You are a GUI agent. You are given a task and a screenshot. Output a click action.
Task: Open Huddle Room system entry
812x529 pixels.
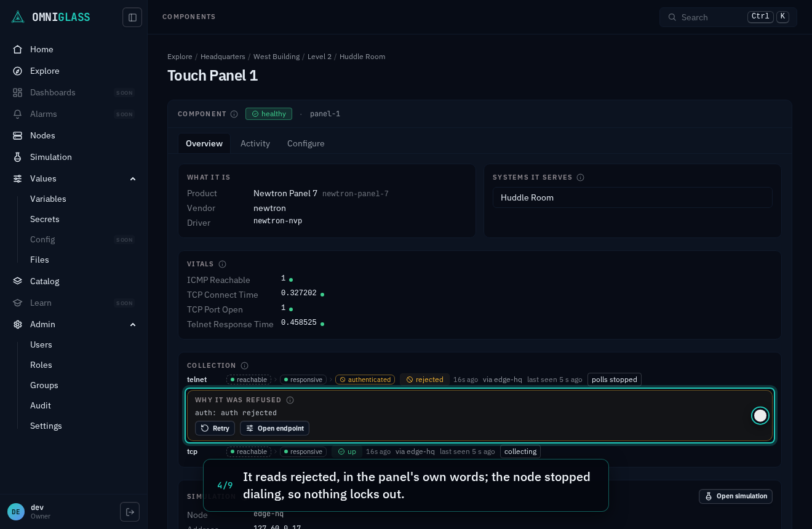632,197
